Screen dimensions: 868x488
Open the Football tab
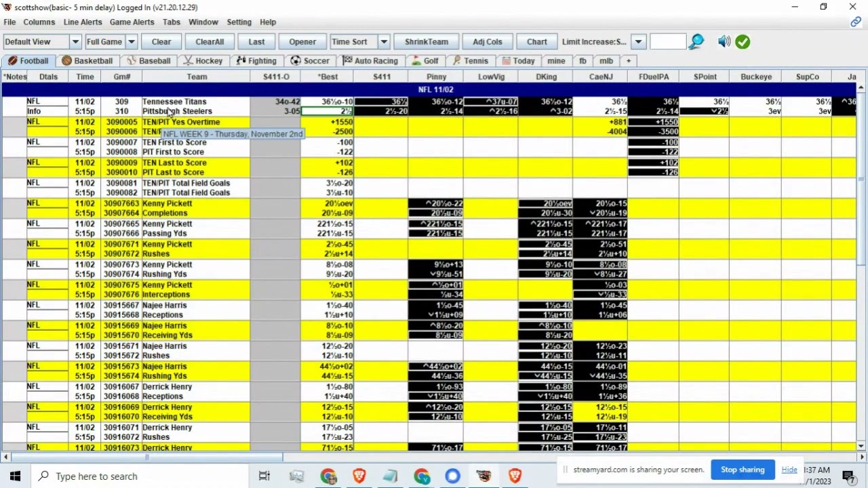click(28, 61)
